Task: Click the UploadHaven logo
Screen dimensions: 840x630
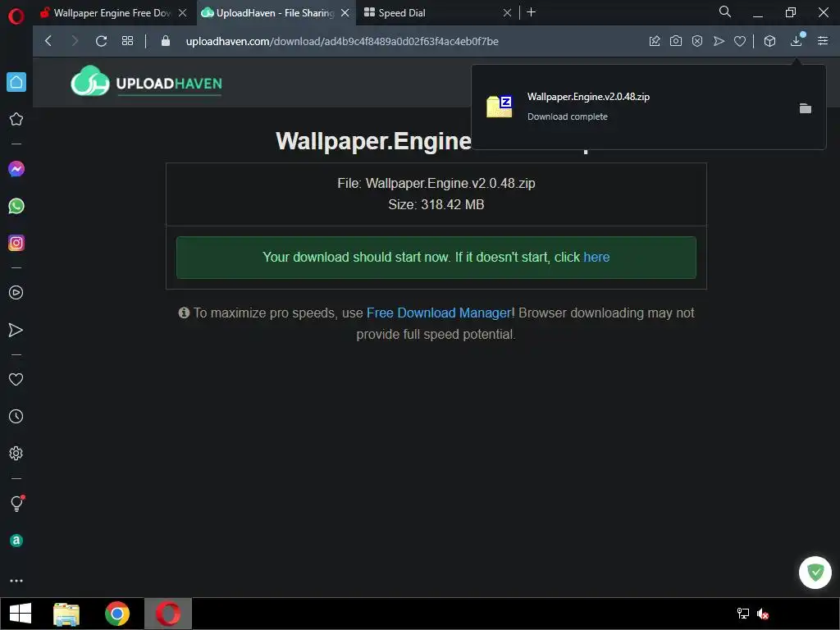Action: 146,81
